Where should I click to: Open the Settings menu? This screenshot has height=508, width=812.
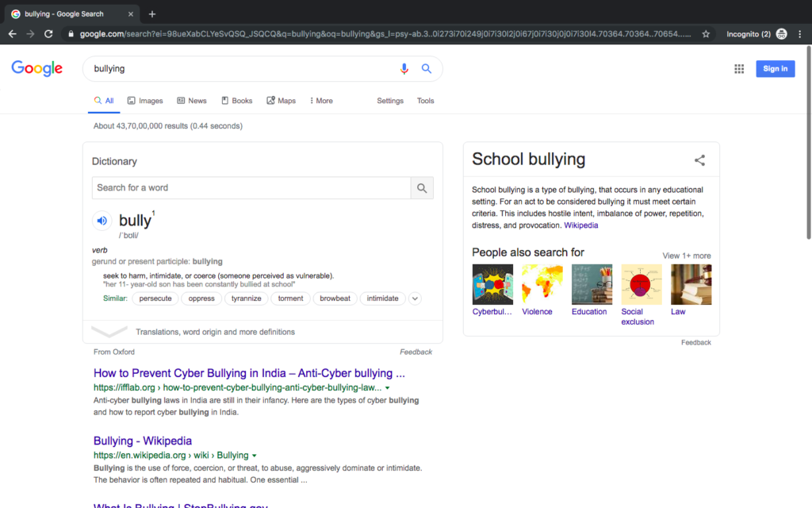390,101
